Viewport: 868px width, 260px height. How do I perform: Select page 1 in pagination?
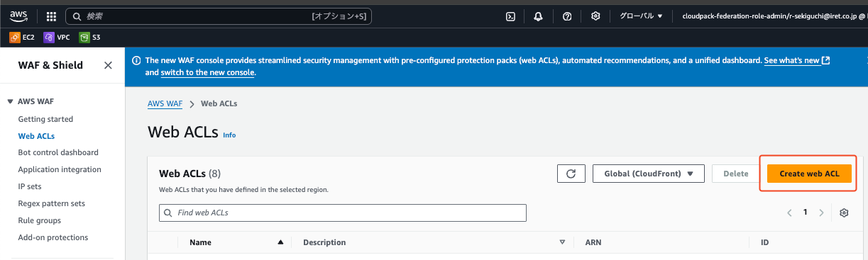806,213
